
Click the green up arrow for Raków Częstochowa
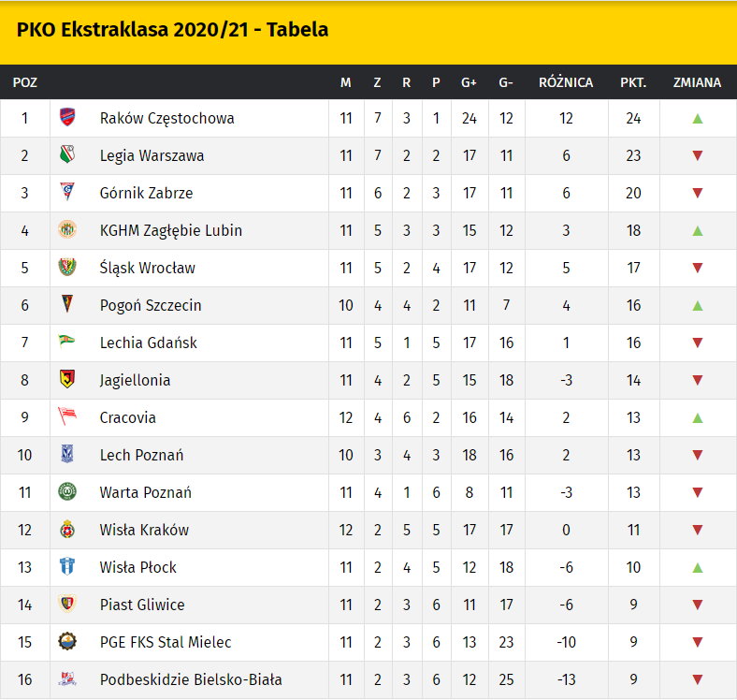[697, 119]
